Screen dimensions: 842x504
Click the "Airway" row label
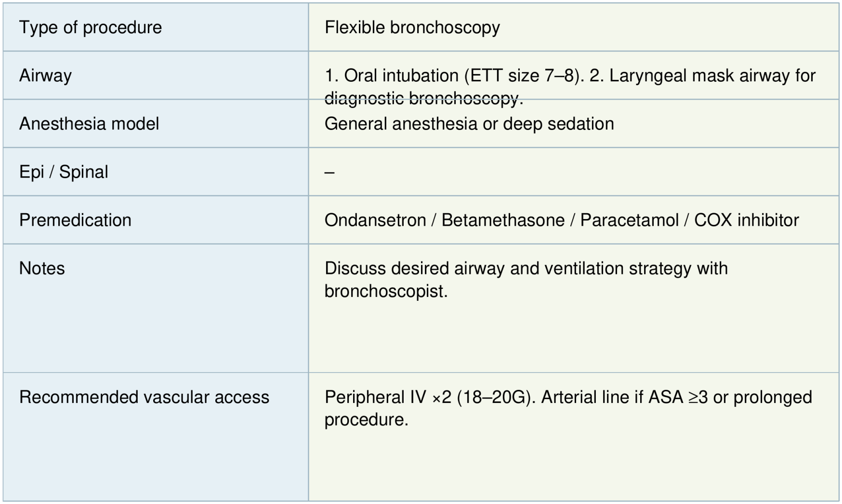point(45,76)
